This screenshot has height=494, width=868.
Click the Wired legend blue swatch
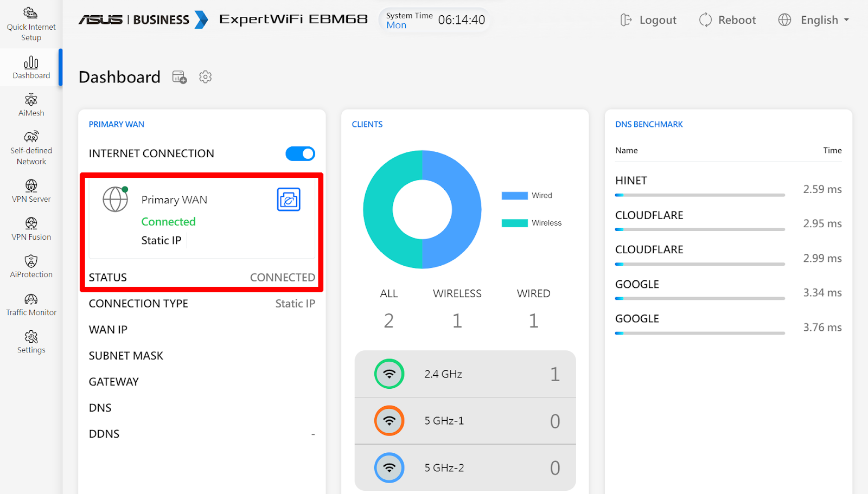click(x=514, y=196)
